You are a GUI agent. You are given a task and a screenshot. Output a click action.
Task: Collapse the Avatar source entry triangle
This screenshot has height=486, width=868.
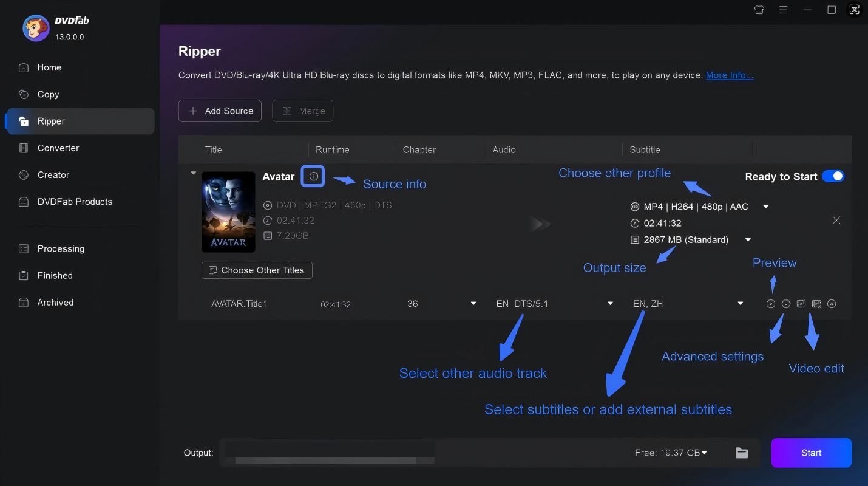pyautogui.click(x=194, y=173)
